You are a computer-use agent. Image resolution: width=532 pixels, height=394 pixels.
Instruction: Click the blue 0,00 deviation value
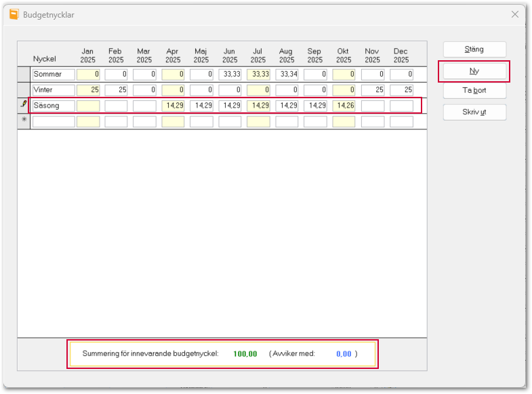click(x=344, y=354)
